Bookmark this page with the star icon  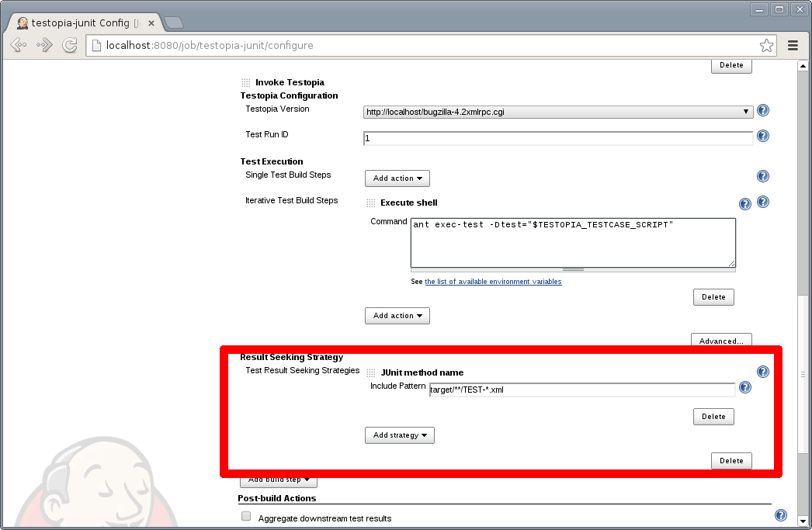click(766, 46)
